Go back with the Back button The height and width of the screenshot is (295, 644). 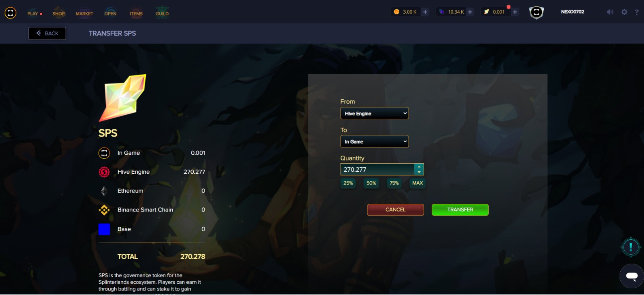tap(47, 33)
